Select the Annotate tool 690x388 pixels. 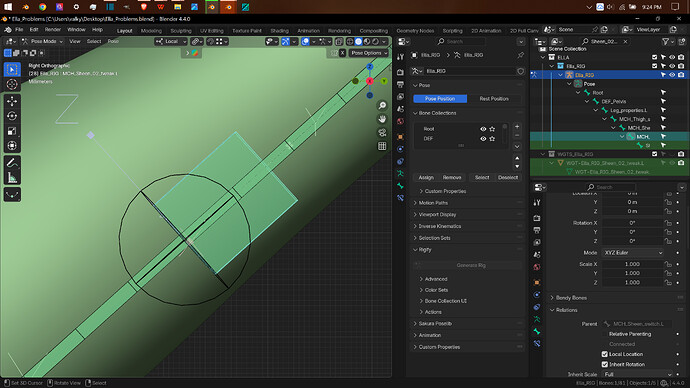coord(12,163)
